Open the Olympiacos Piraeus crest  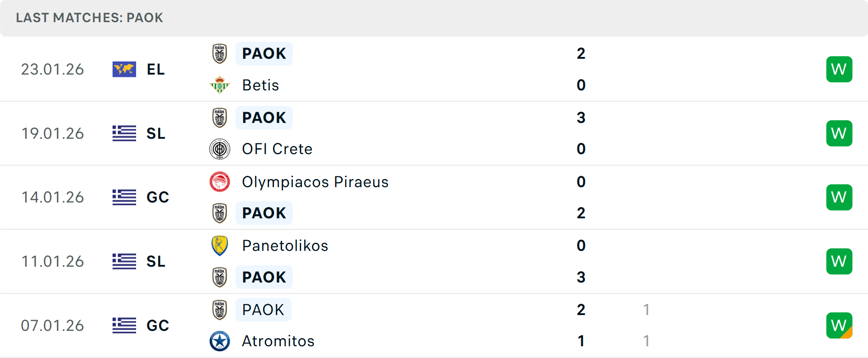tap(220, 182)
